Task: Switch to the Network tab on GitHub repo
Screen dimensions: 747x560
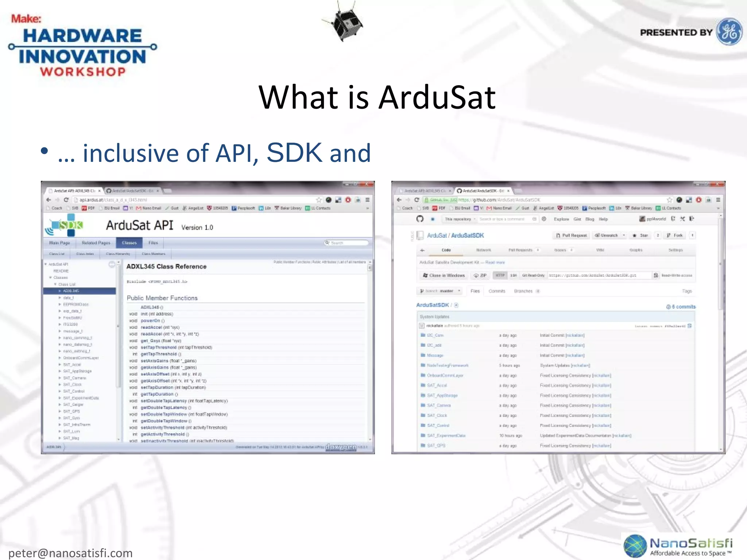Action: (484, 250)
